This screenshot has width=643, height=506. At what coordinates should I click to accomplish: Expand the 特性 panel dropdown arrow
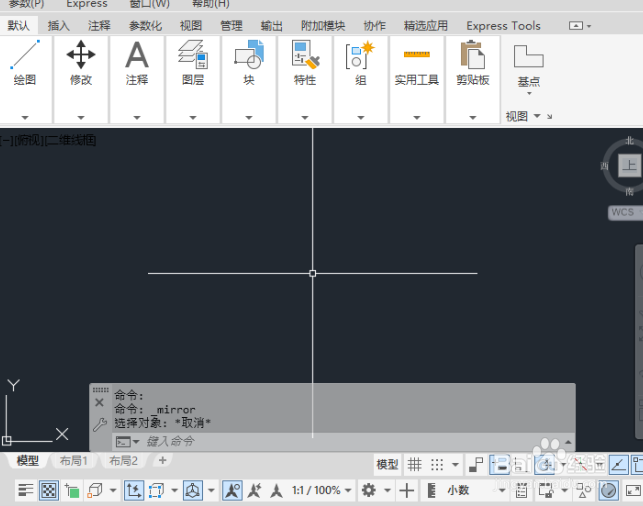coord(305,118)
